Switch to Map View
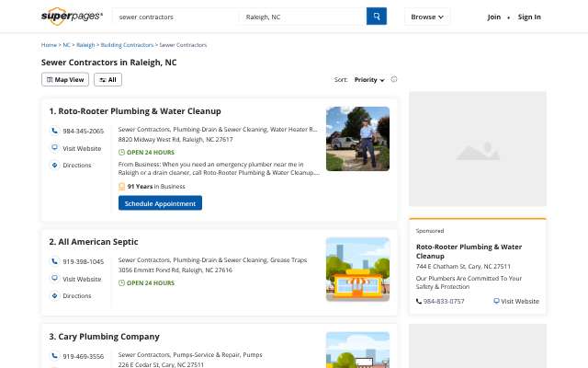 pyautogui.click(x=65, y=80)
